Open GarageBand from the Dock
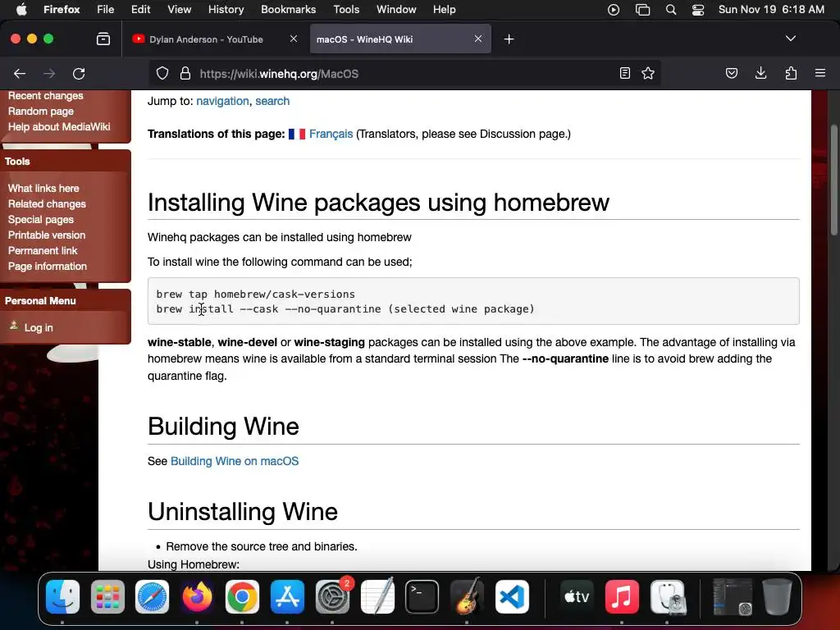This screenshot has height=630, width=840. [467, 597]
